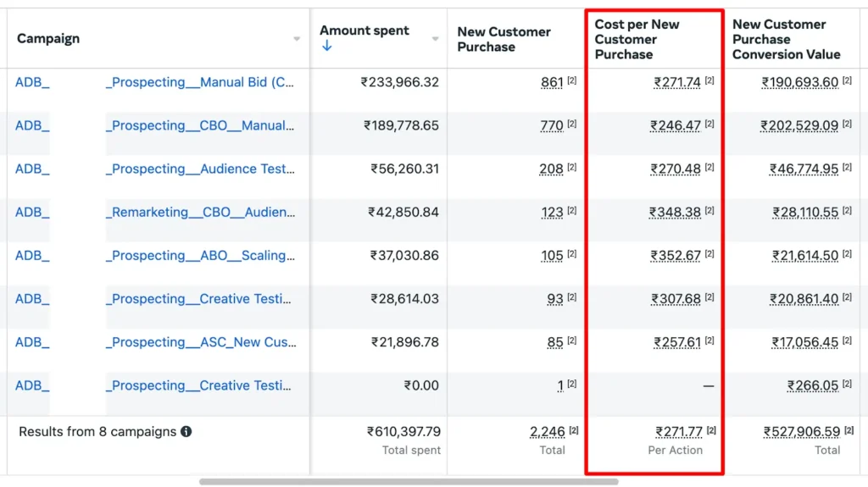
Task: Click the [2] footnote next to ₹246.47
Action: (x=709, y=124)
